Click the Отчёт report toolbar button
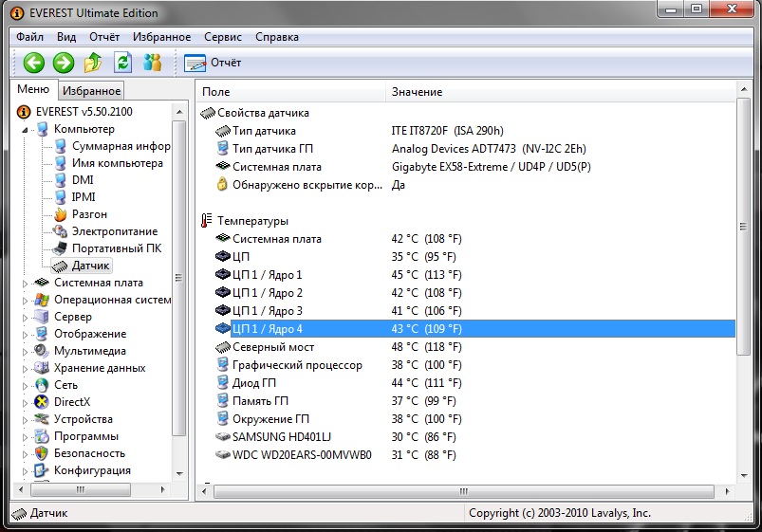This screenshot has height=532, width=762. 214,63
